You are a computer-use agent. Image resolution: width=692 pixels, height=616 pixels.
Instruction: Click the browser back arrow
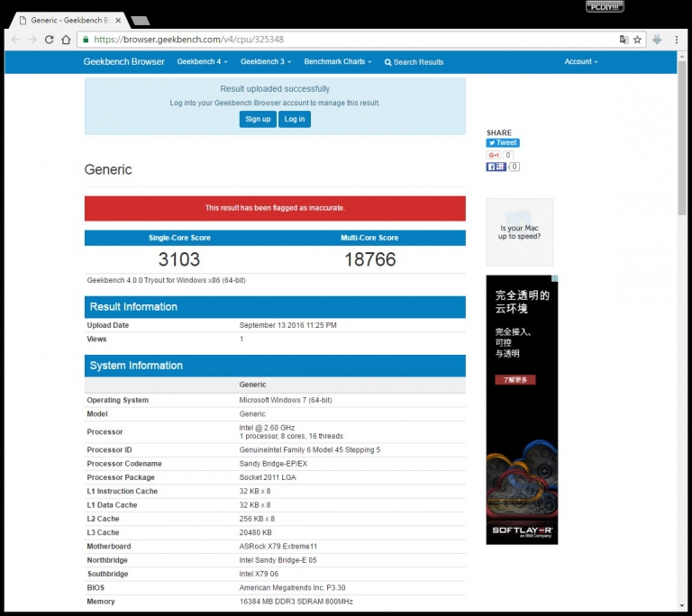[16, 40]
